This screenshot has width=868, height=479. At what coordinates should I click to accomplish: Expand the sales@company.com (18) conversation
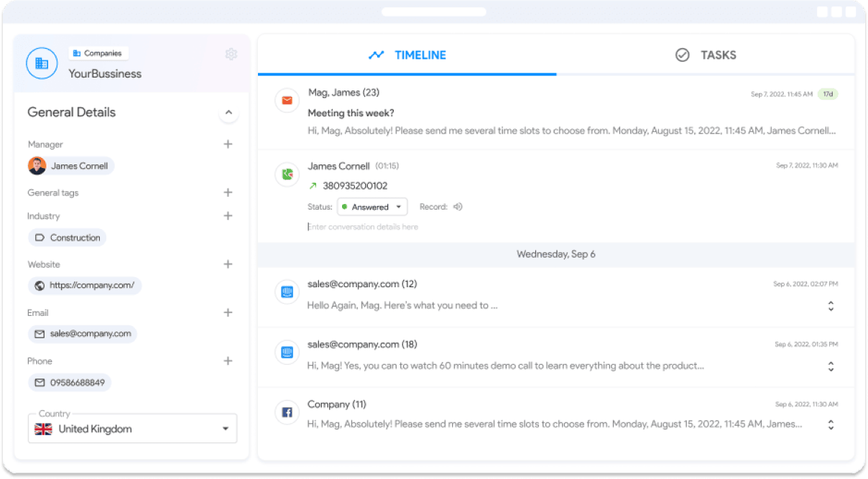coord(831,366)
